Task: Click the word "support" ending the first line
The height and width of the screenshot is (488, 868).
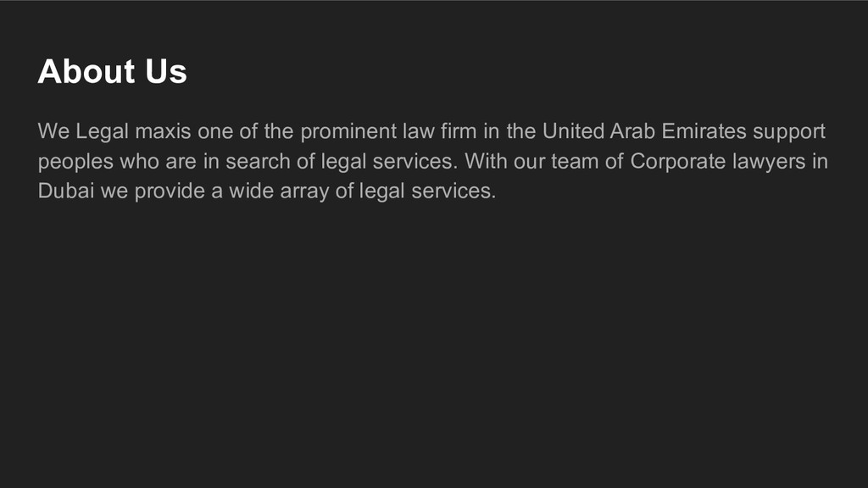Action: click(789, 133)
